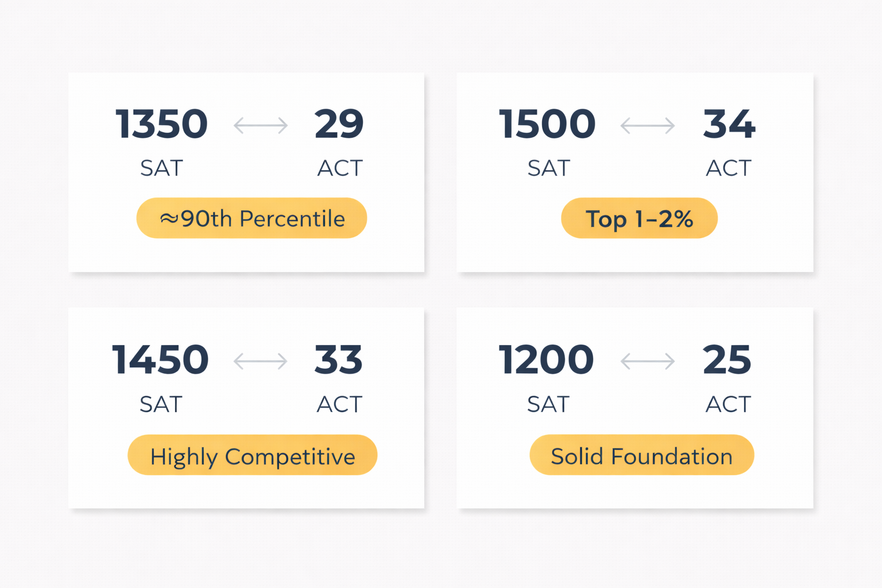
Task: Select the SAT label under 1450
Action: tap(161, 404)
